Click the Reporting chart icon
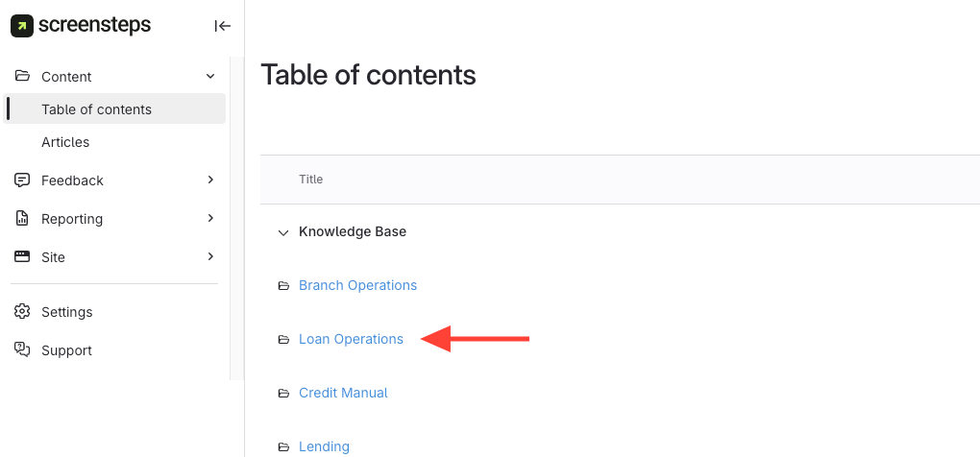980x457 pixels. pos(22,219)
